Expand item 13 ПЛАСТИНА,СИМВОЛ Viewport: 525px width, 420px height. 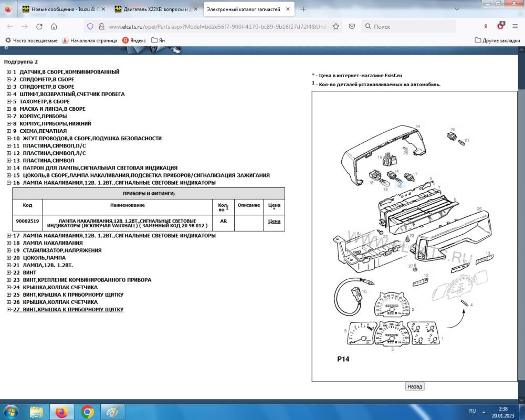click(x=9, y=161)
